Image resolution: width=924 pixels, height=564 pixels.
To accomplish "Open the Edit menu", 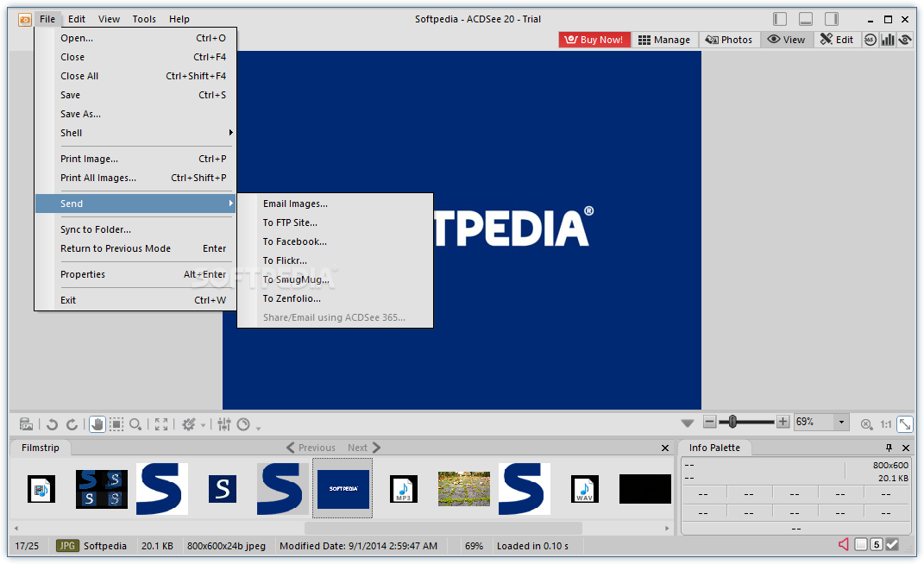I will point(77,19).
